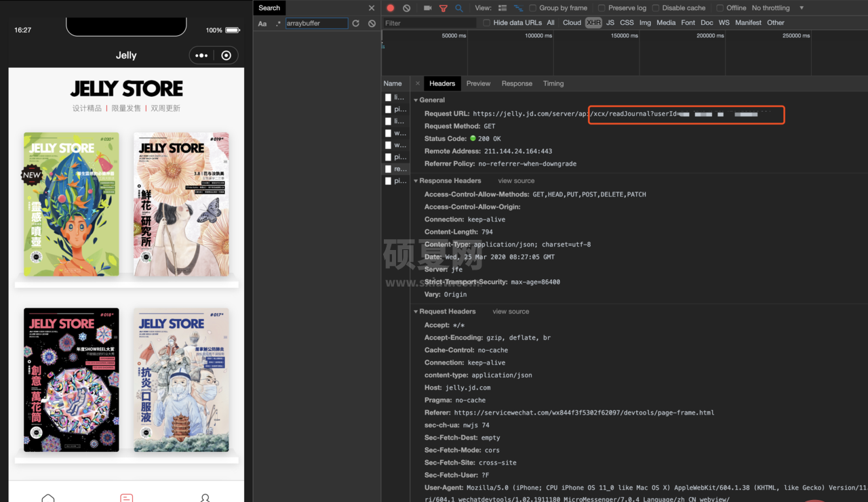Refresh the search results
868x502 pixels.
tap(355, 23)
